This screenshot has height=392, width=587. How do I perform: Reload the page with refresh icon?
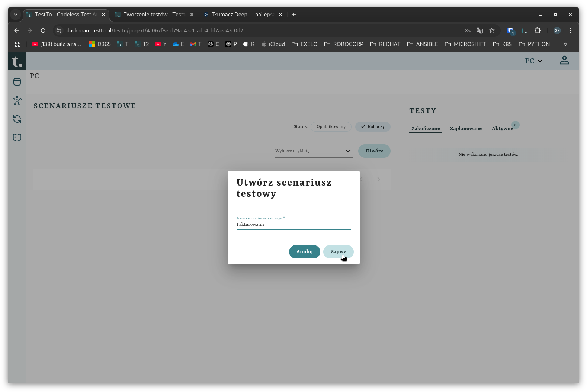[43, 30]
